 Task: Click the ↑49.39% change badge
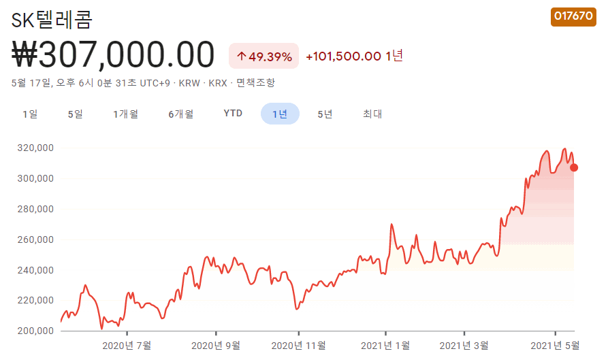263,56
